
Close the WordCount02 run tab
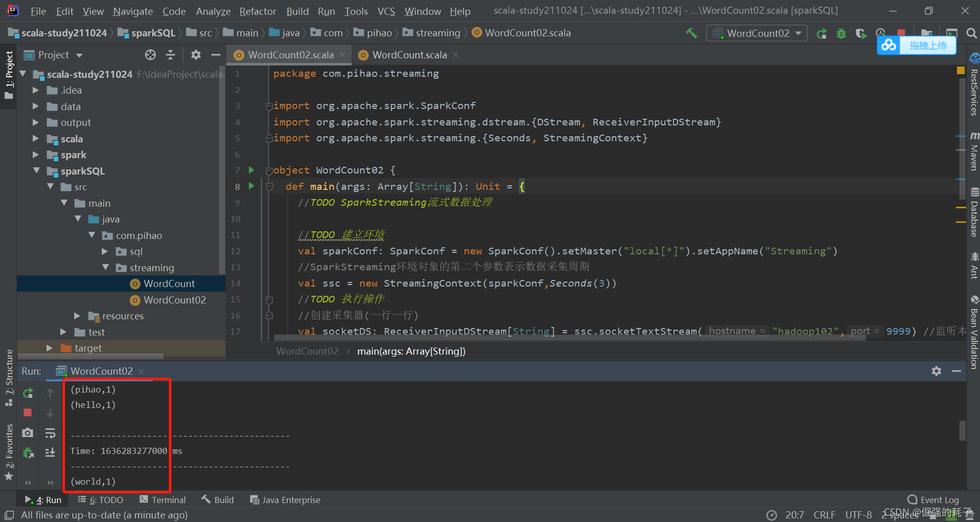(x=142, y=371)
